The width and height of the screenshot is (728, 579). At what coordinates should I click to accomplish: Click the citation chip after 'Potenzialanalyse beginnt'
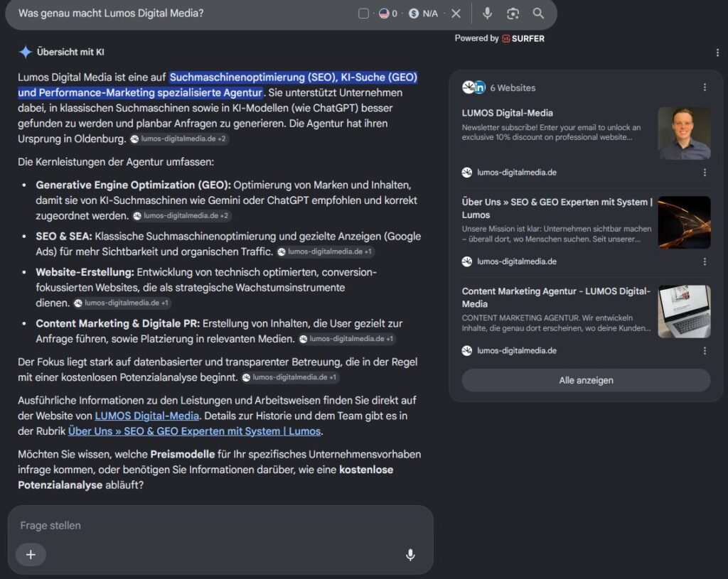click(x=290, y=377)
